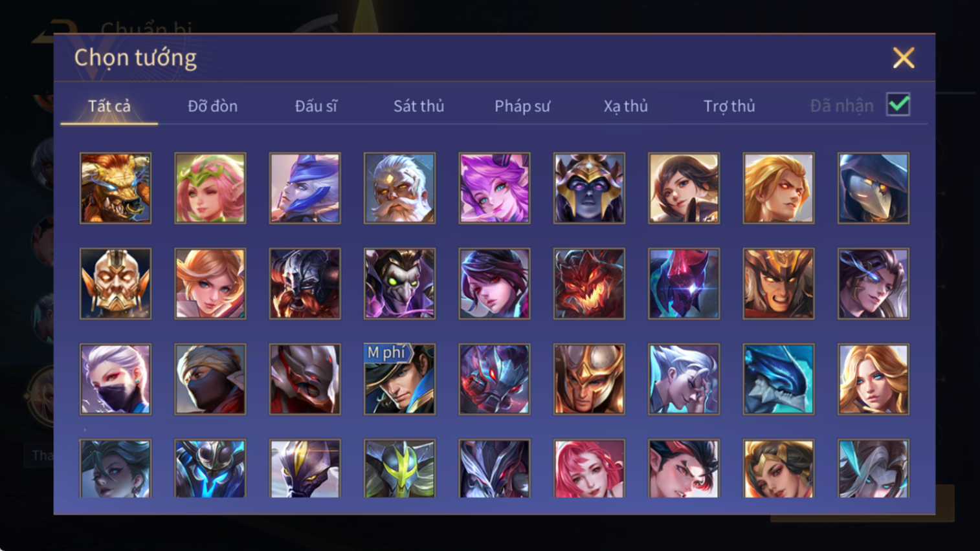Screen dimensions: 980x551
Task: Select the blonde long-haired female hero
Action: [873, 379]
